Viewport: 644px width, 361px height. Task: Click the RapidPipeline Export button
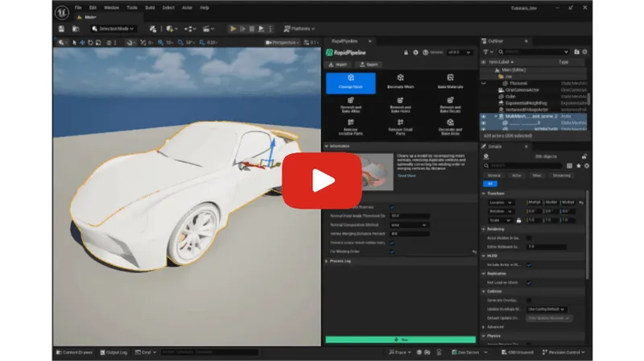(x=369, y=64)
